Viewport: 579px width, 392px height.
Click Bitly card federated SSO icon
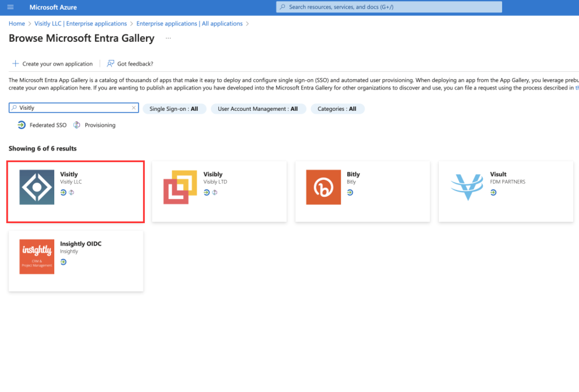(x=350, y=193)
